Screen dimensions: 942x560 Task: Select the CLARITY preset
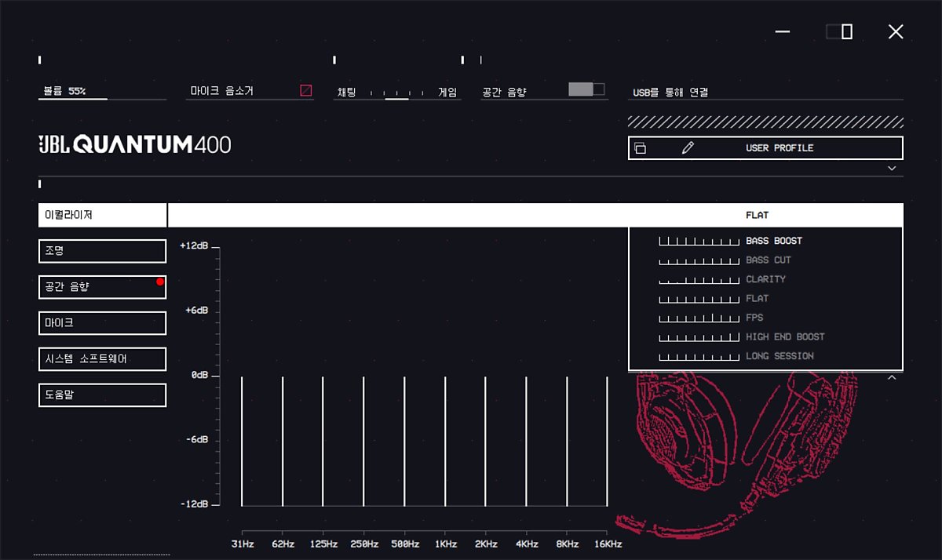[765, 279]
